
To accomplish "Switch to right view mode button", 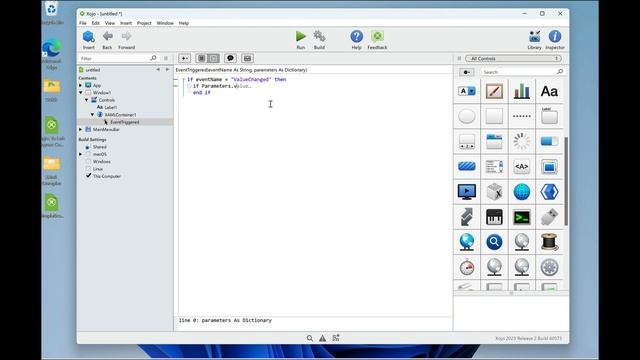I will pos(213,58).
